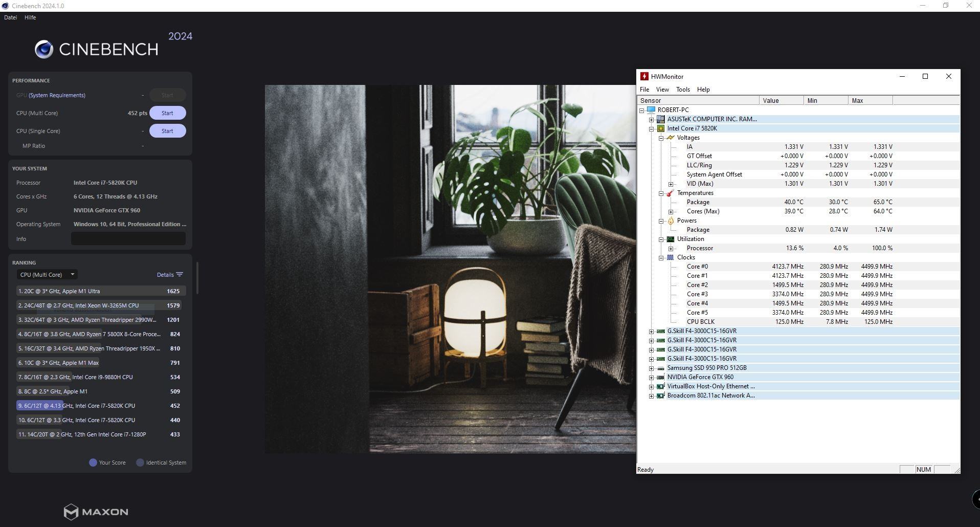980x527 pixels.
Task: Click the Powers flame icon
Action: 671,221
